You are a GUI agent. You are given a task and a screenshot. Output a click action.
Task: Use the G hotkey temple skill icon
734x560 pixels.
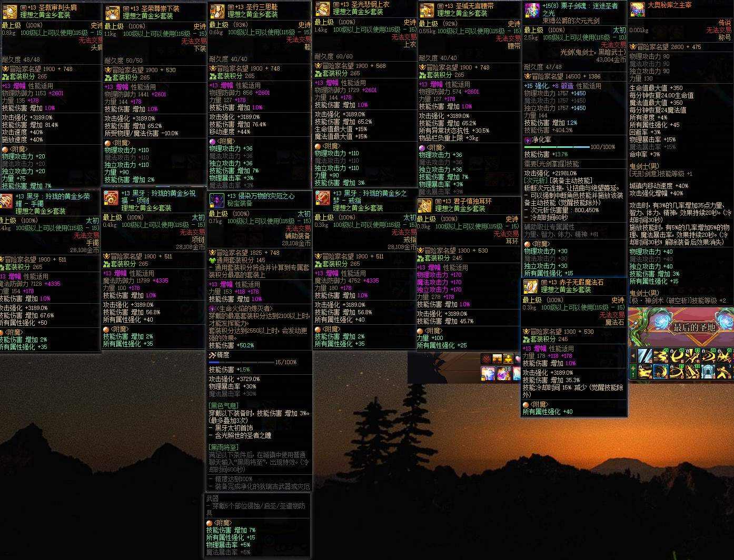[708, 372]
